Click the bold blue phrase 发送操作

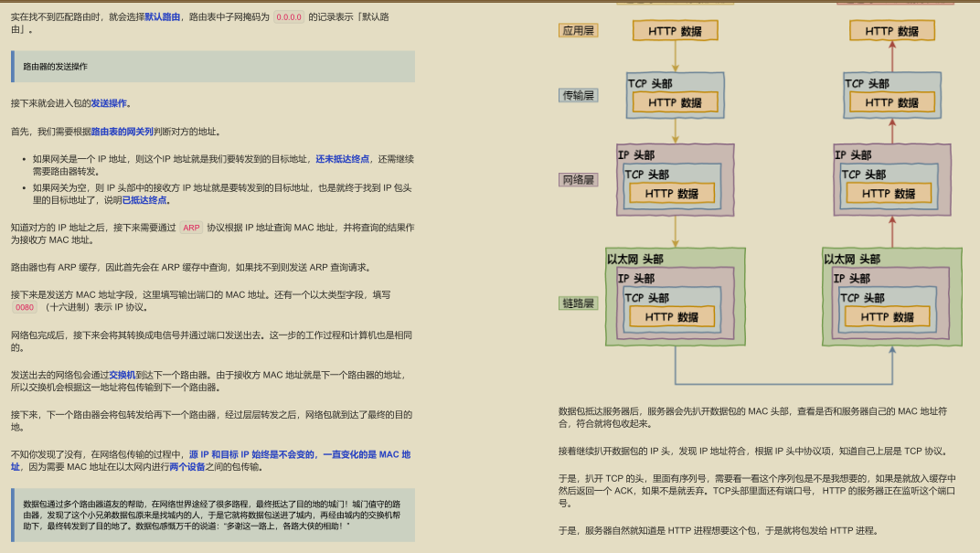(x=109, y=103)
